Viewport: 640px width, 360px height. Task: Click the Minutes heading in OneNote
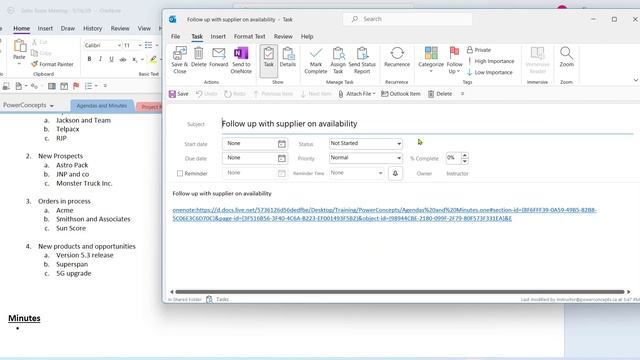point(24,318)
